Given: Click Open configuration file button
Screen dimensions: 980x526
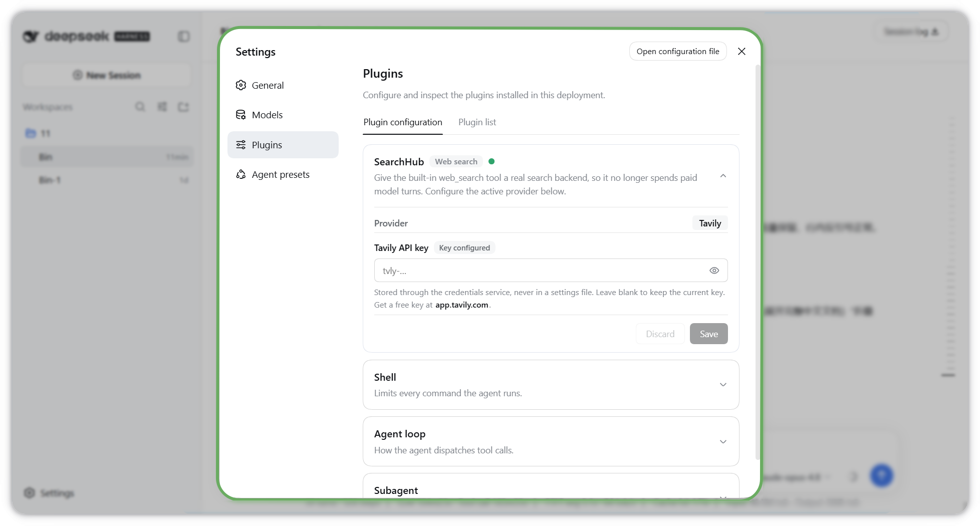Looking at the screenshot, I should (678, 51).
